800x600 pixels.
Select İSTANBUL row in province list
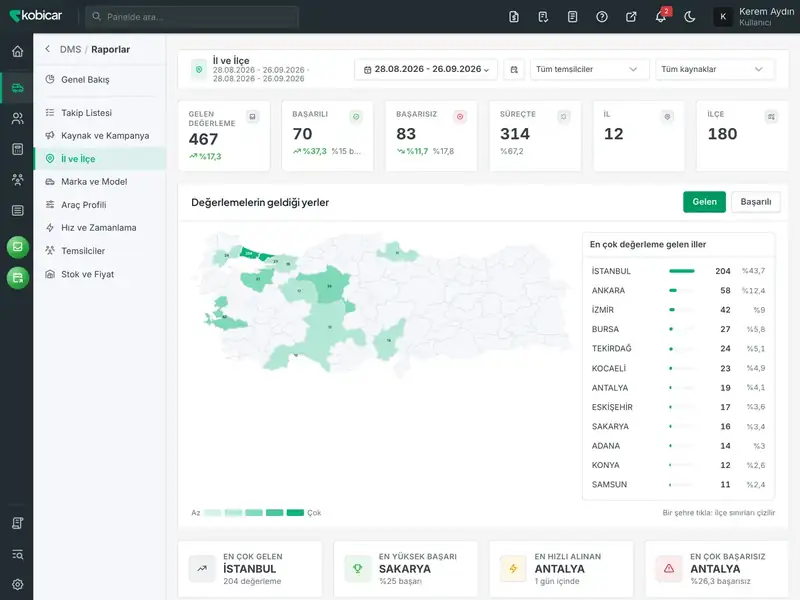[678, 271]
